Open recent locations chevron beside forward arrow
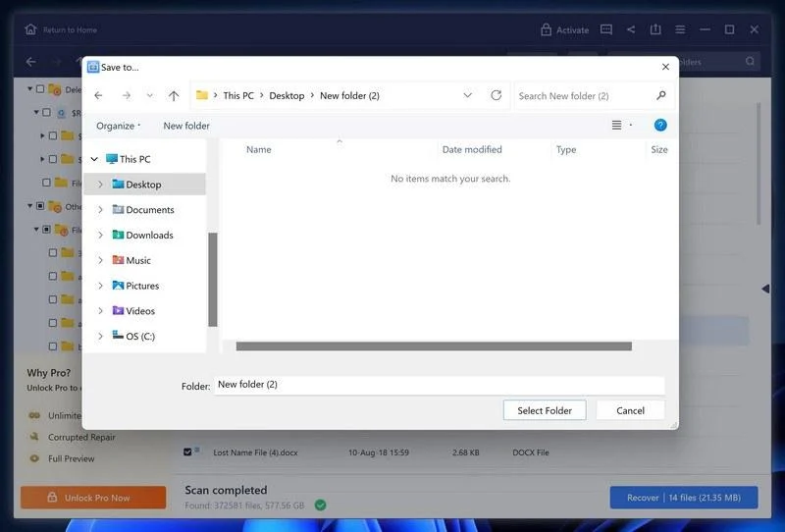The height and width of the screenshot is (532, 785). coord(150,95)
